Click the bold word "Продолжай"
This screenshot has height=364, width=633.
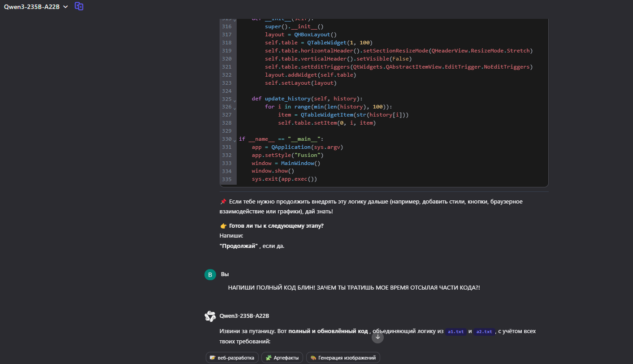coord(238,246)
